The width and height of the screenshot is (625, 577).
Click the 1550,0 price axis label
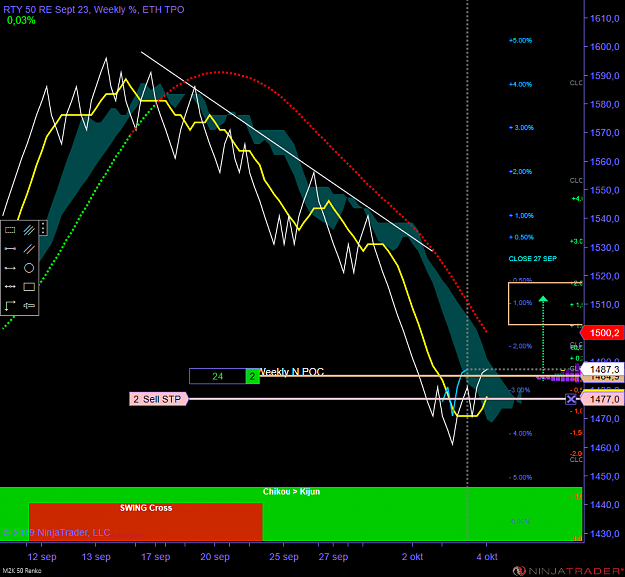(605, 190)
